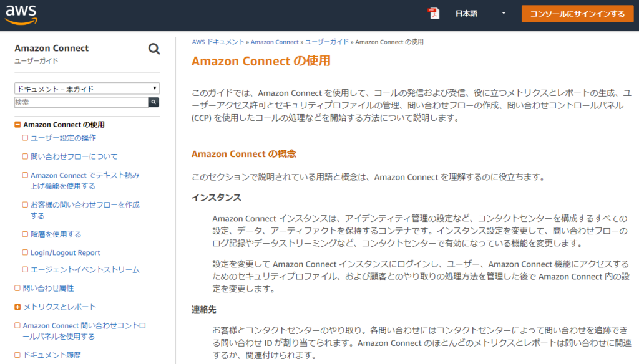The width and height of the screenshot is (639, 364).
Task: Click the box icon beside 階層を使用する
Action: pyautogui.click(x=25, y=234)
